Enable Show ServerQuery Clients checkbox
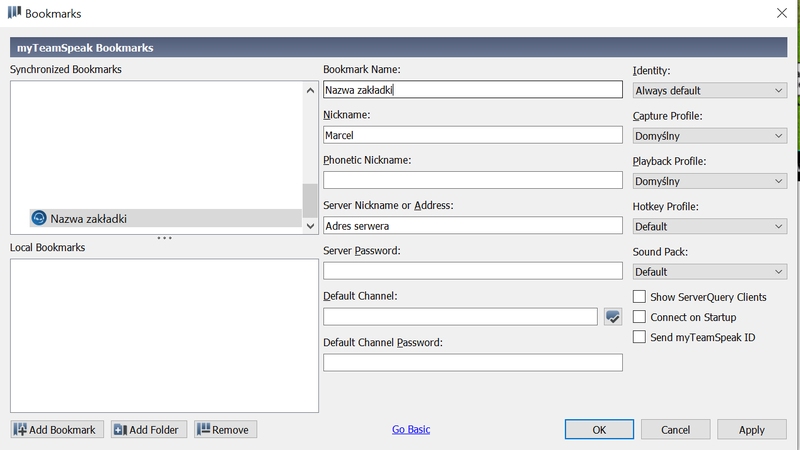The height and width of the screenshot is (450, 800). click(x=639, y=296)
